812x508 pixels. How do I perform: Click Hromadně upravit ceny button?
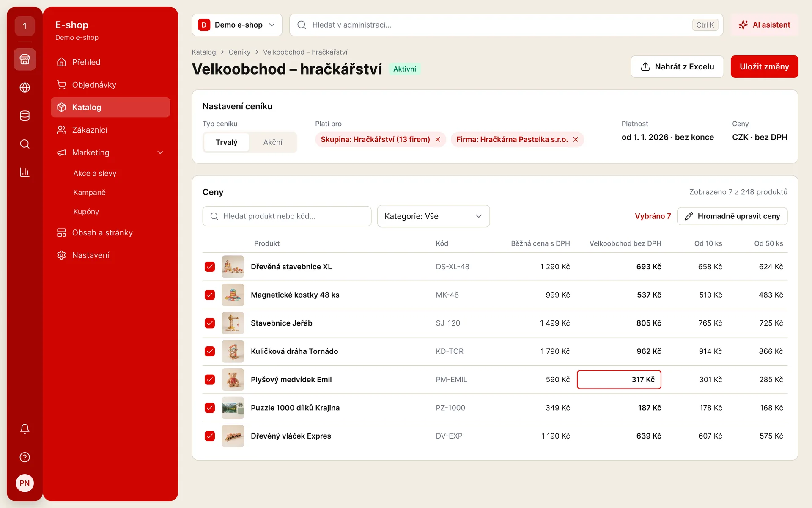(732, 216)
